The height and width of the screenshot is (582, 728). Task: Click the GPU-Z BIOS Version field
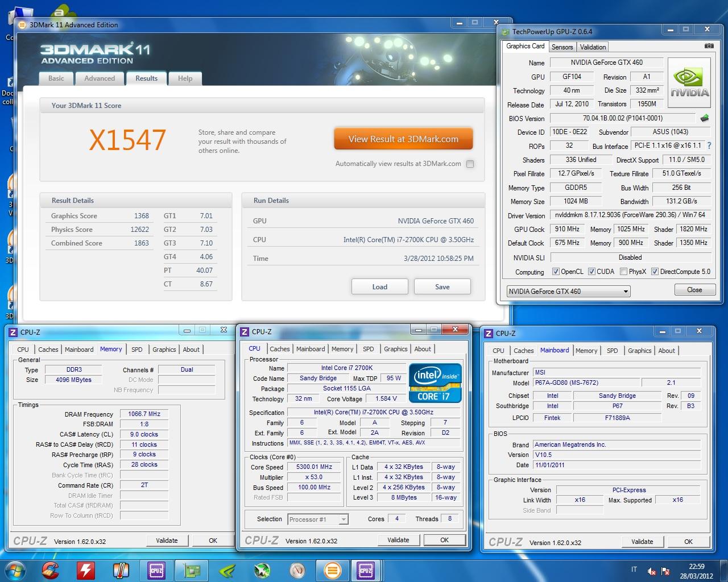(622, 118)
